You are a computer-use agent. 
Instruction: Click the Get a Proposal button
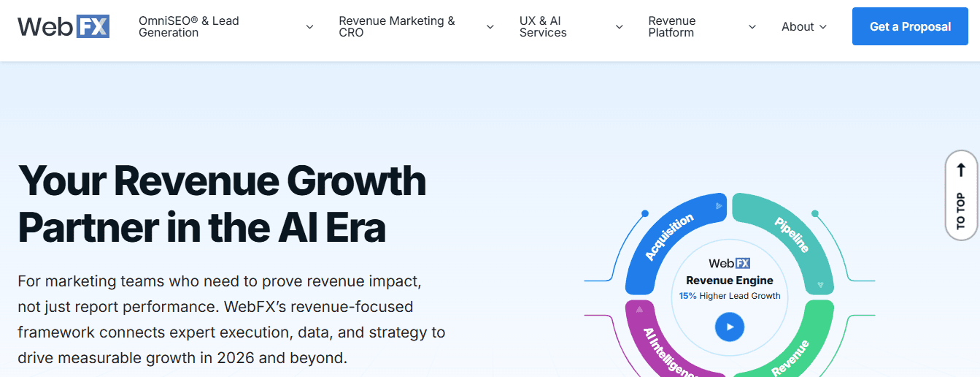pos(910,27)
